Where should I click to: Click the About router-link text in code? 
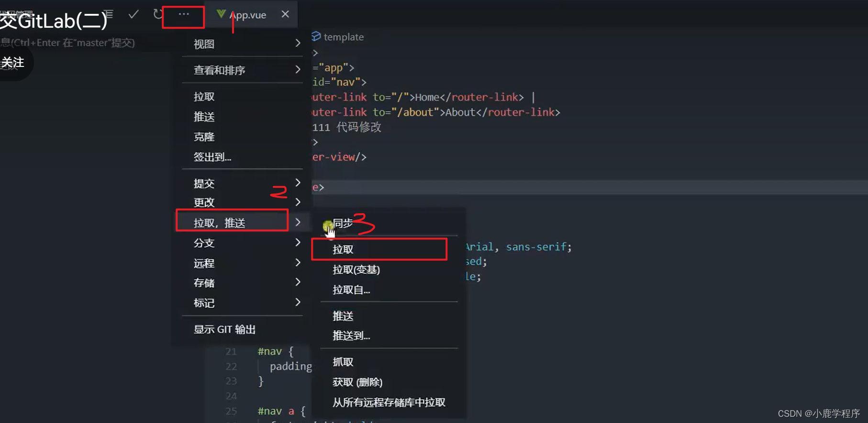click(460, 112)
